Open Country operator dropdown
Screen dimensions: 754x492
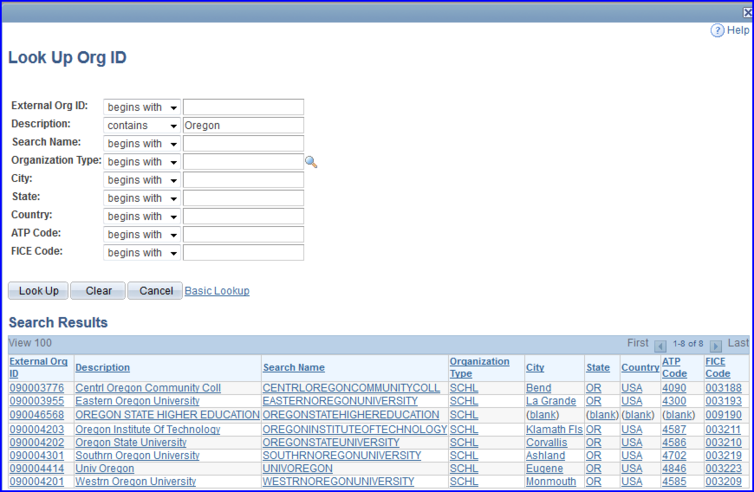click(x=142, y=216)
